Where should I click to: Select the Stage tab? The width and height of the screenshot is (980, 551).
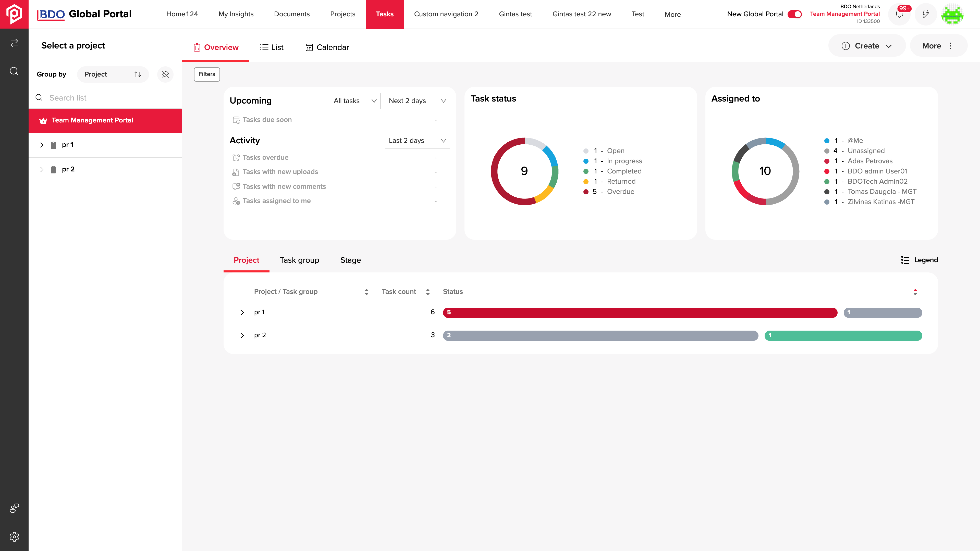click(350, 260)
